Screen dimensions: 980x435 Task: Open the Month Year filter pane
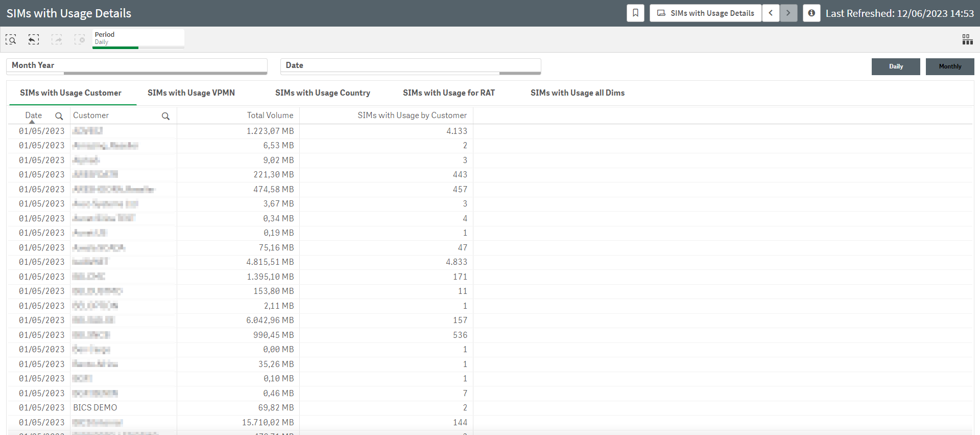[x=136, y=65]
